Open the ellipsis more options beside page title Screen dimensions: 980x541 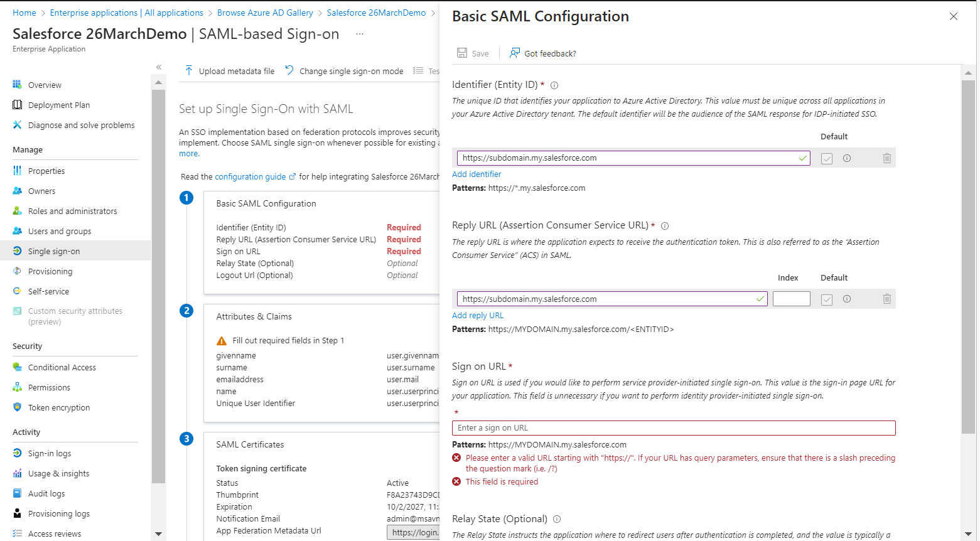(360, 34)
